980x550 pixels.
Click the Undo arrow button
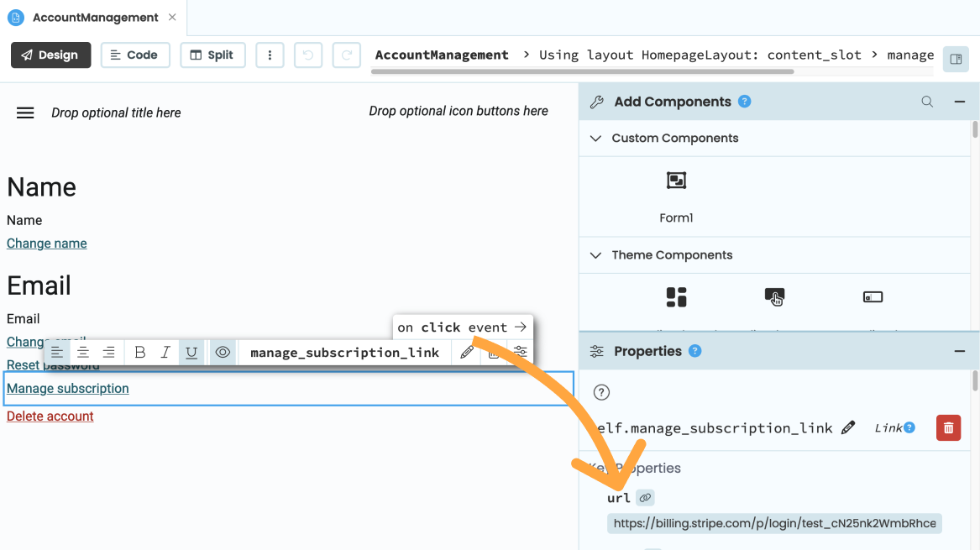click(x=308, y=55)
